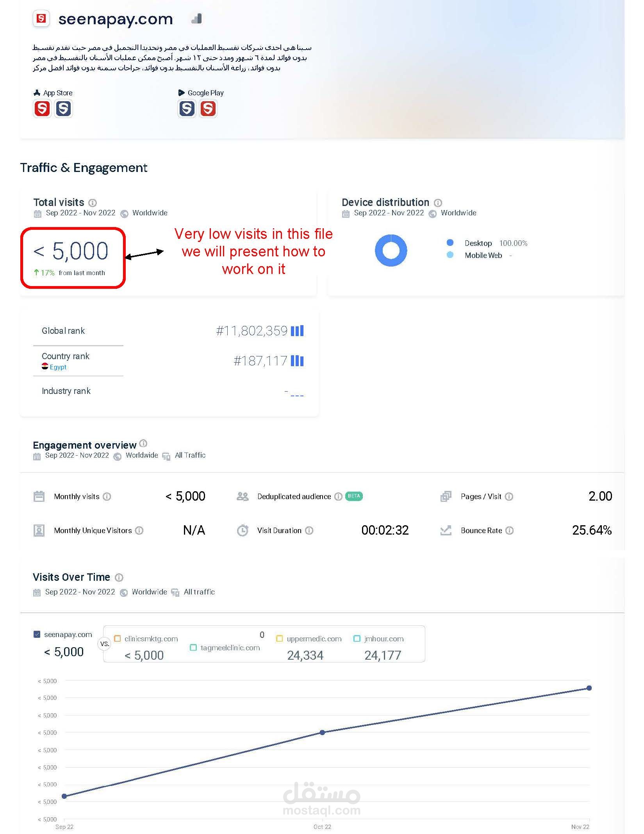Viewport: 644px width, 834px height.
Task: Click the calendar icon under Device distribution
Action: [x=346, y=214]
